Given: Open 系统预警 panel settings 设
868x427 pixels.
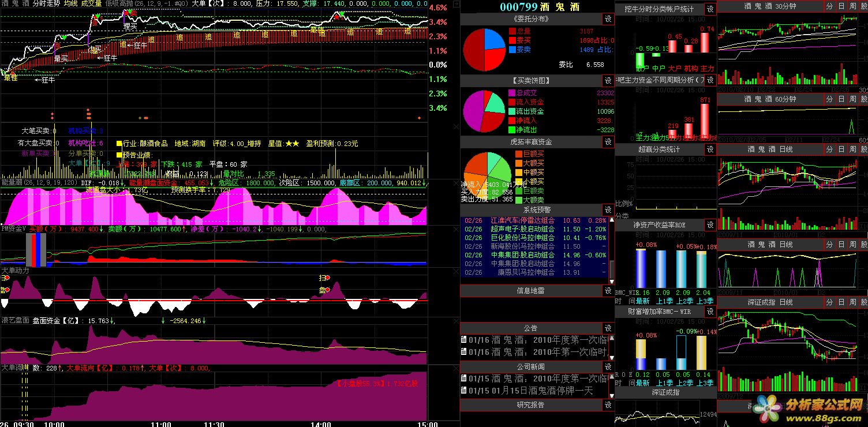Looking at the screenshot, I should coord(608,209).
